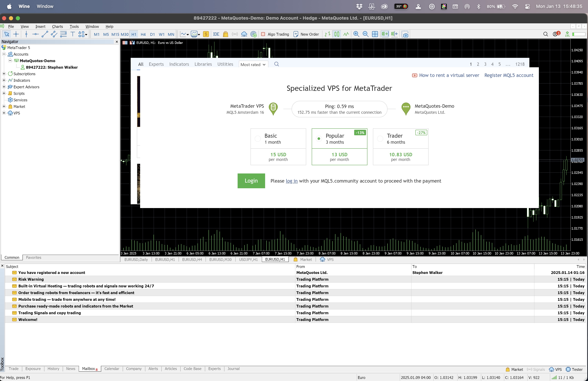
Task: Switch chart to M1 timeframe
Action: click(97, 34)
